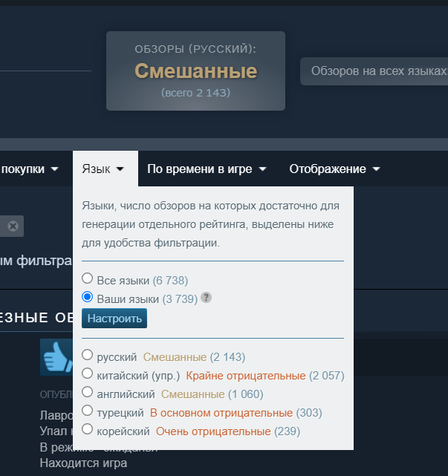448x476 pixels.
Task: Open the "покупки" filter dropdown
Action: 30,169
